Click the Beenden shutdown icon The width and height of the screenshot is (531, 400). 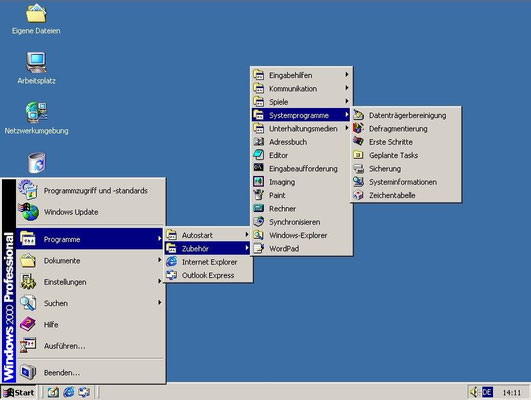28,372
